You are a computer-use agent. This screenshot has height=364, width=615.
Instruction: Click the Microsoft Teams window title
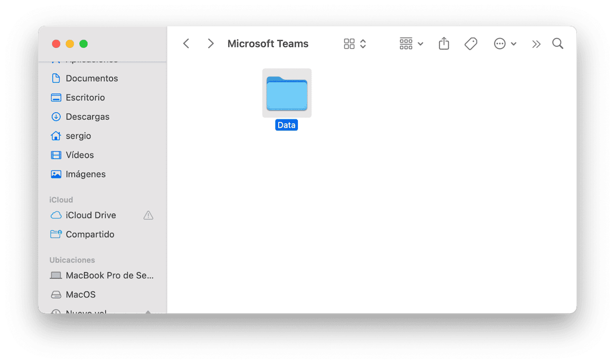(268, 44)
